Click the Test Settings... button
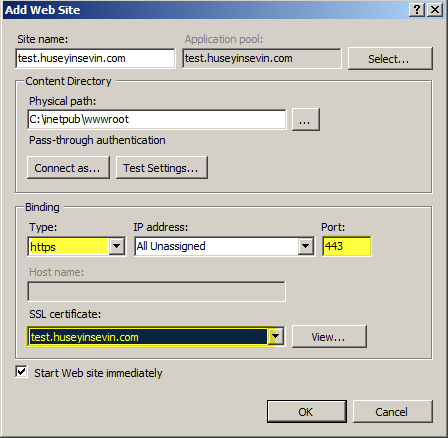This screenshot has height=438, width=448. 162,168
